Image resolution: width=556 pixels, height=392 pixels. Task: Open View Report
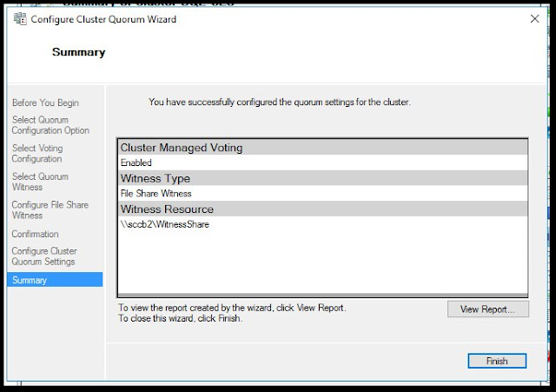pos(487,309)
